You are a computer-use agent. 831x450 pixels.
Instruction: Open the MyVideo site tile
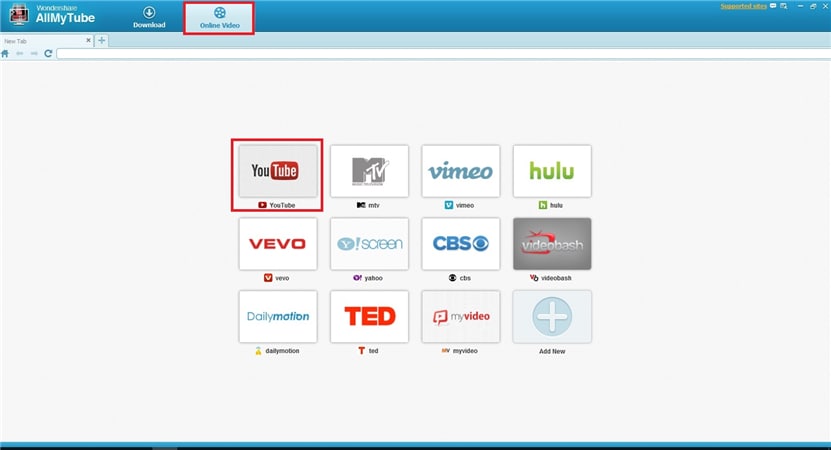pyautogui.click(x=461, y=316)
